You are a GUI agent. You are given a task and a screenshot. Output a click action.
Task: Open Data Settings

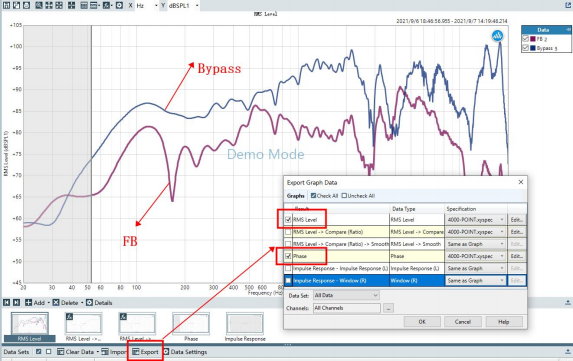tap(185, 352)
